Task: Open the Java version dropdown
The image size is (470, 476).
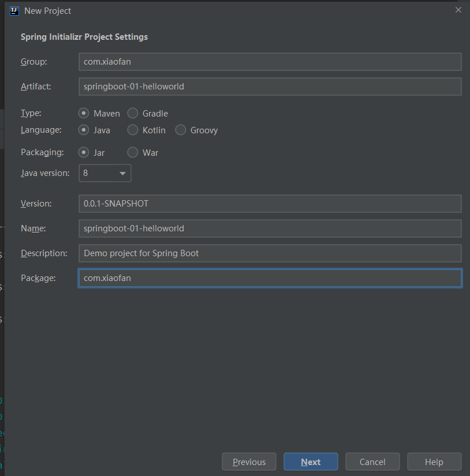Action: point(105,173)
